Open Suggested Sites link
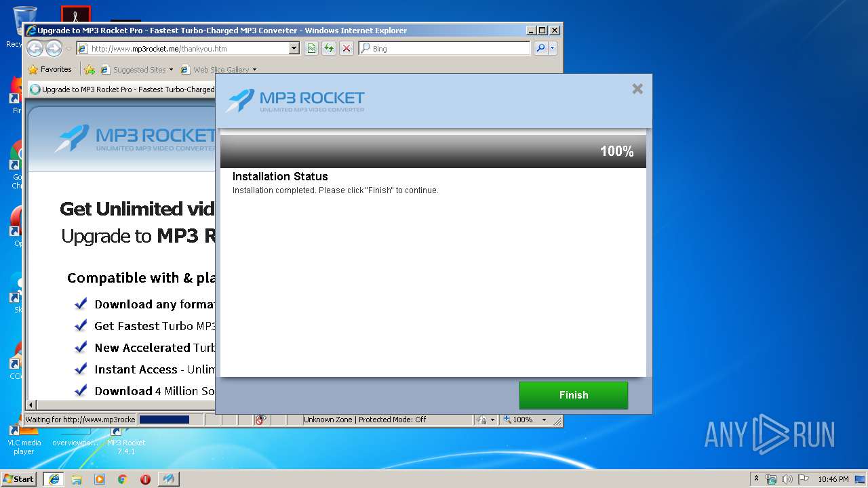The height and width of the screenshot is (488, 868). [x=133, y=69]
